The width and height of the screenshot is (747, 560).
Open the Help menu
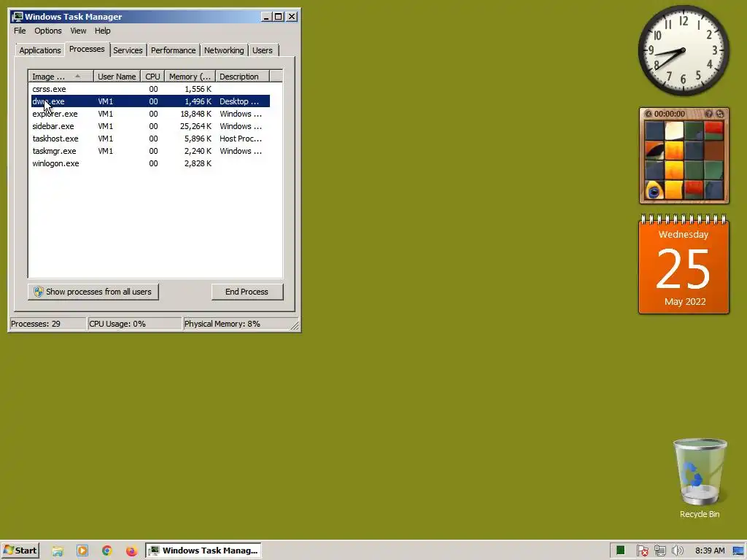102,31
